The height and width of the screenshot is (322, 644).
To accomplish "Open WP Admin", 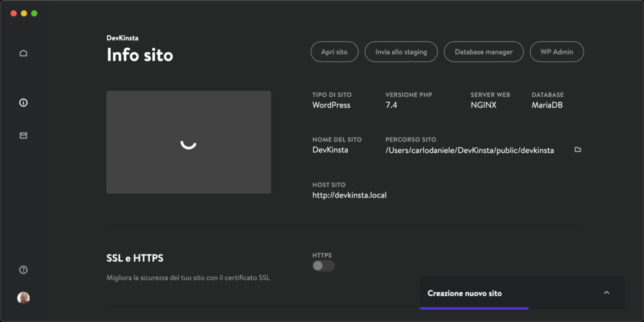I will point(557,52).
